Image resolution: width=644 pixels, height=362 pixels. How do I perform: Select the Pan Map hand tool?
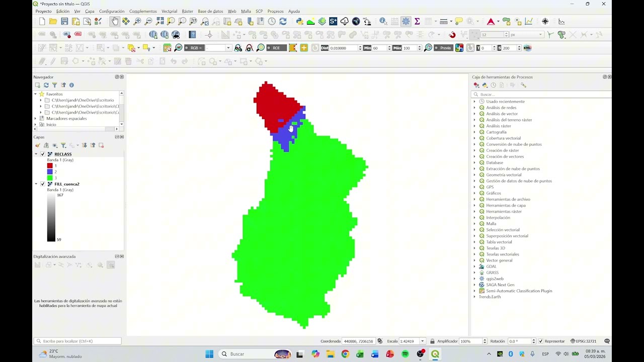click(x=115, y=21)
